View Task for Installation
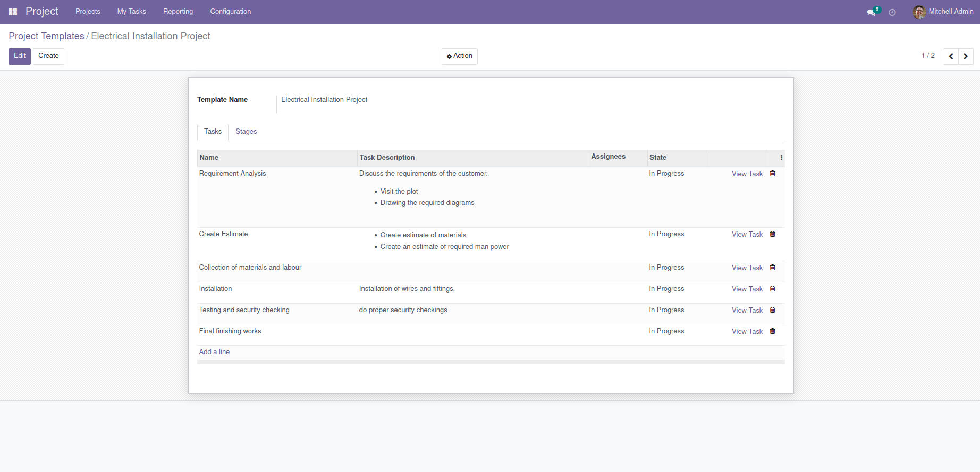The image size is (980, 472). click(x=747, y=289)
